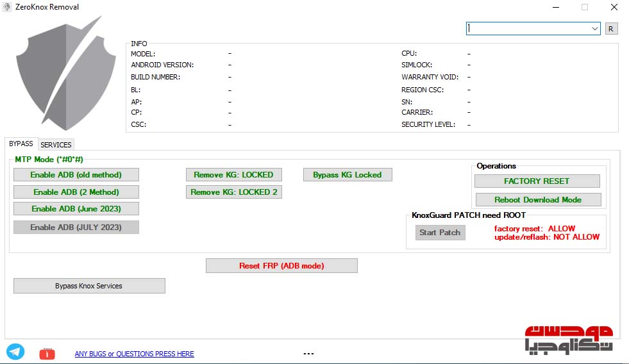Image resolution: width=629 pixels, height=364 pixels.
Task: Click the CPU: label
Action: 409,53
